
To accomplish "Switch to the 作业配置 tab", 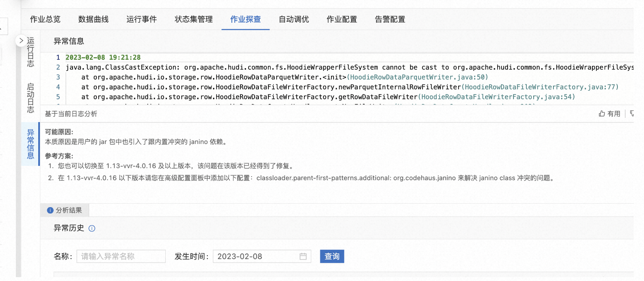I will pos(342,19).
